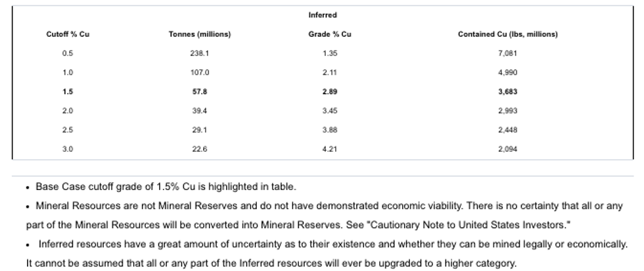
Task: Select the 3.45 grade cell
Action: (x=330, y=111)
